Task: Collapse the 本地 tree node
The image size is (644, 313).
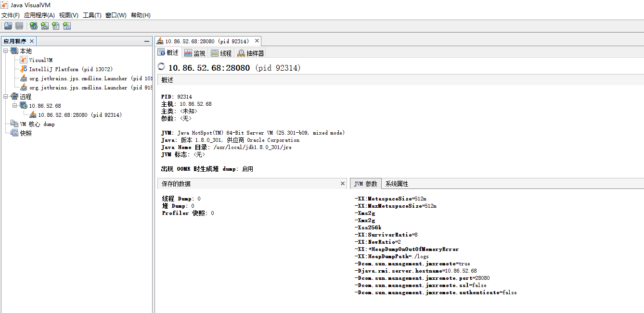Action: pyautogui.click(x=6, y=50)
